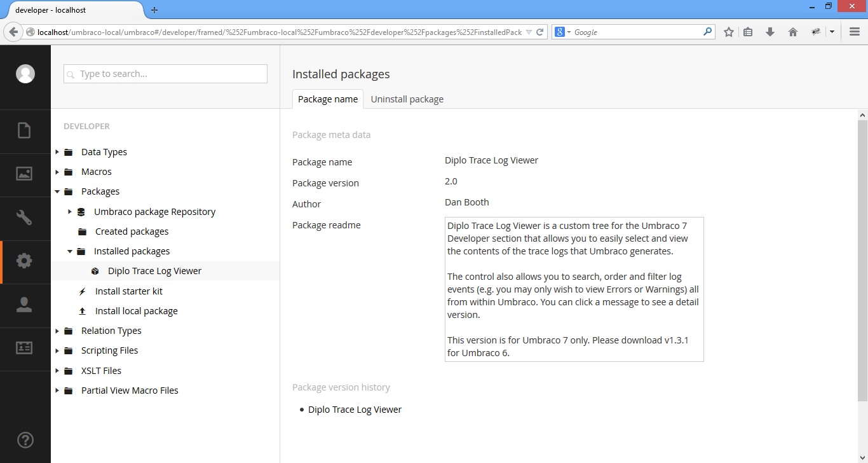The width and height of the screenshot is (868, 463).
Task: Click the Help question mark icon
Action: [25, 440]
